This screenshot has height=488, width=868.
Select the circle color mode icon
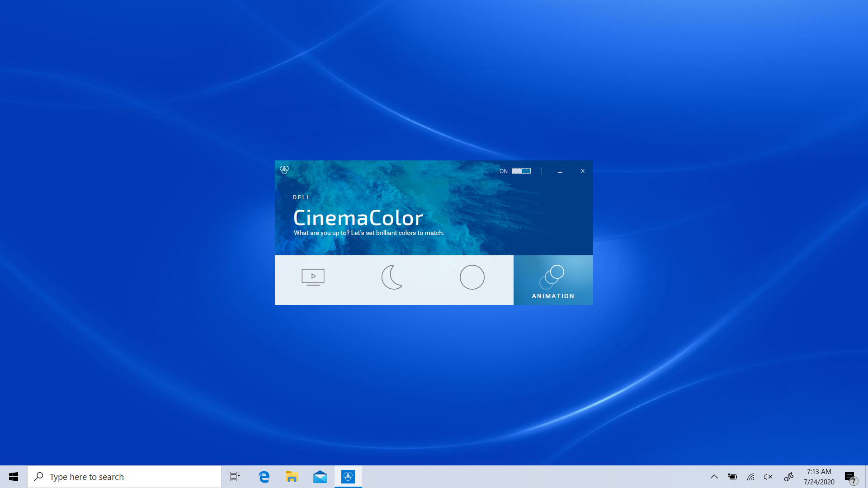[x=472, y=277]
